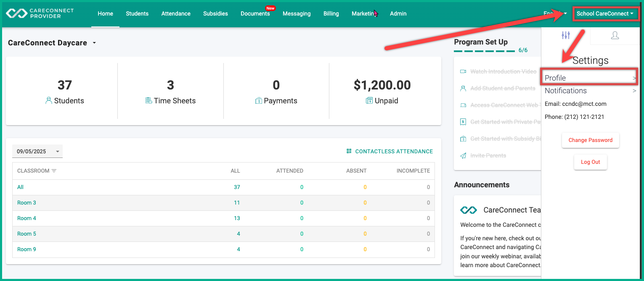
Task: Click the Watch Introduction Video camera icon
Action: pos(463,71)
